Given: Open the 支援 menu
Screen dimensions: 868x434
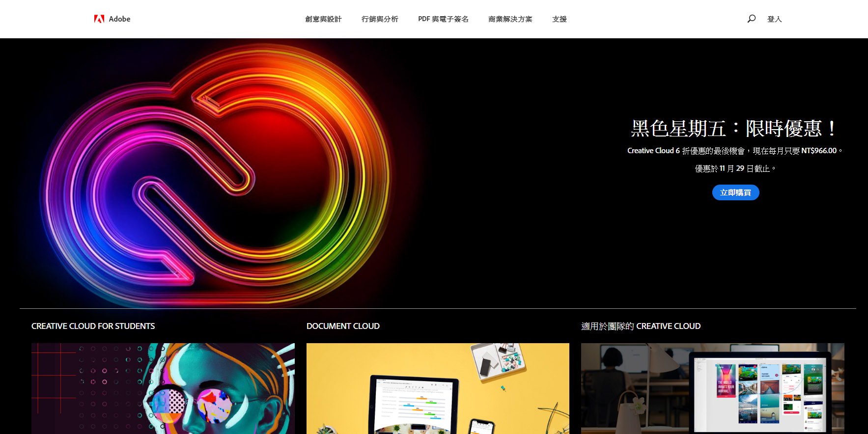Looking at the screenshot, I should point(560,19).
